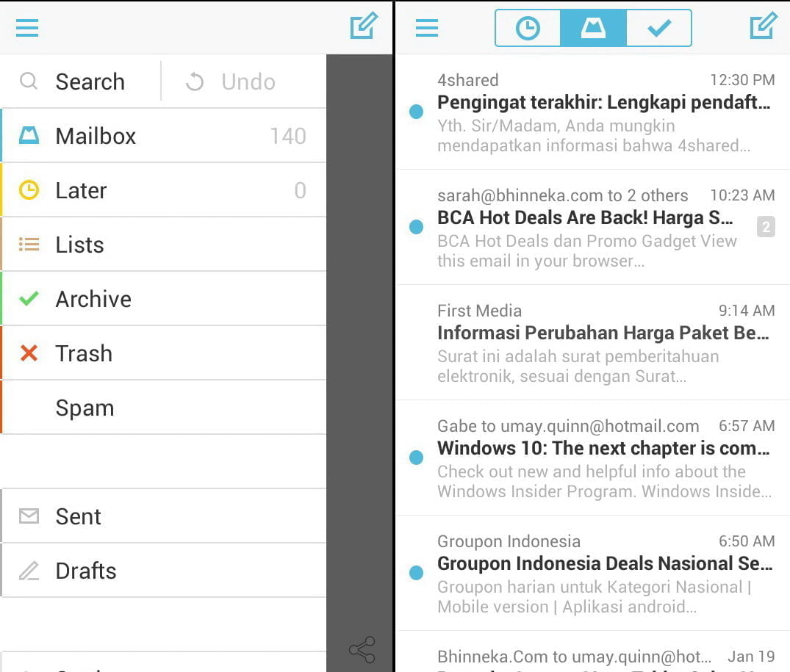Click the orange Lists icon
Screen dimensions: 790x672
click(29, 245)
